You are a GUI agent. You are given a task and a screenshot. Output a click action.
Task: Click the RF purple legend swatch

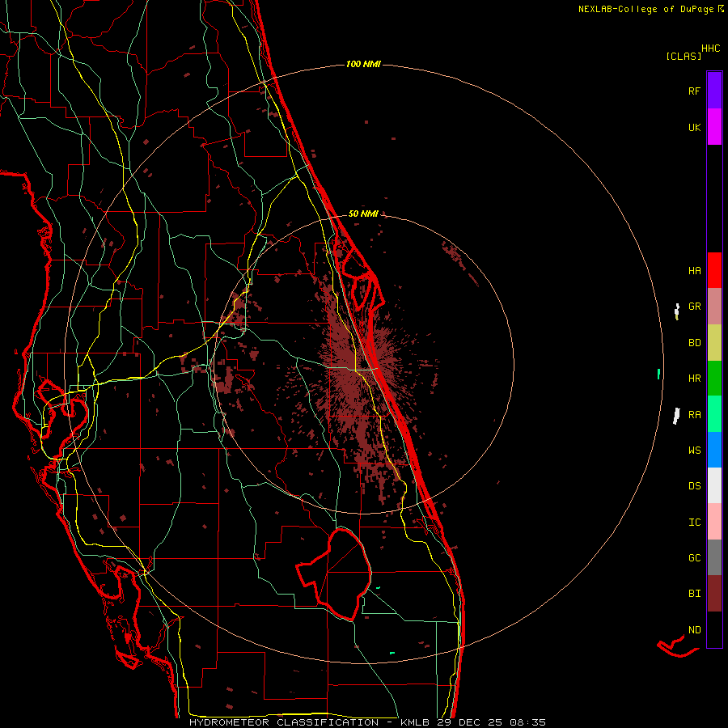tap(714, 91)
